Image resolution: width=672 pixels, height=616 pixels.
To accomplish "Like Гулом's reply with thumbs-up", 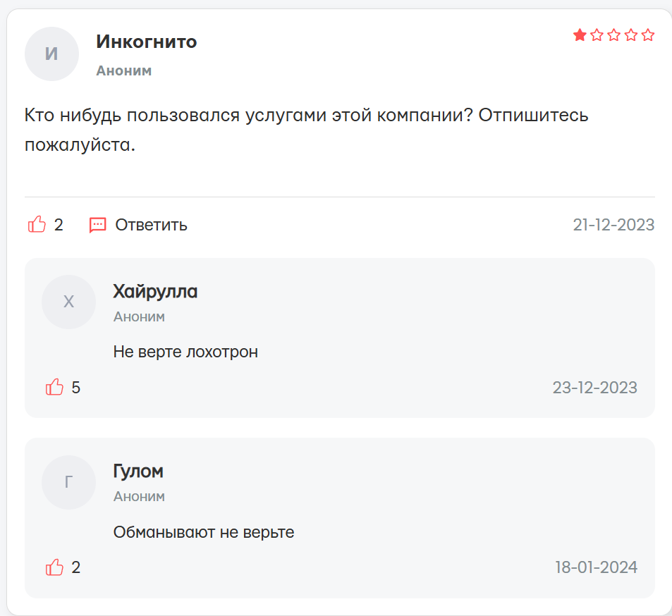I will pos(54,567).
